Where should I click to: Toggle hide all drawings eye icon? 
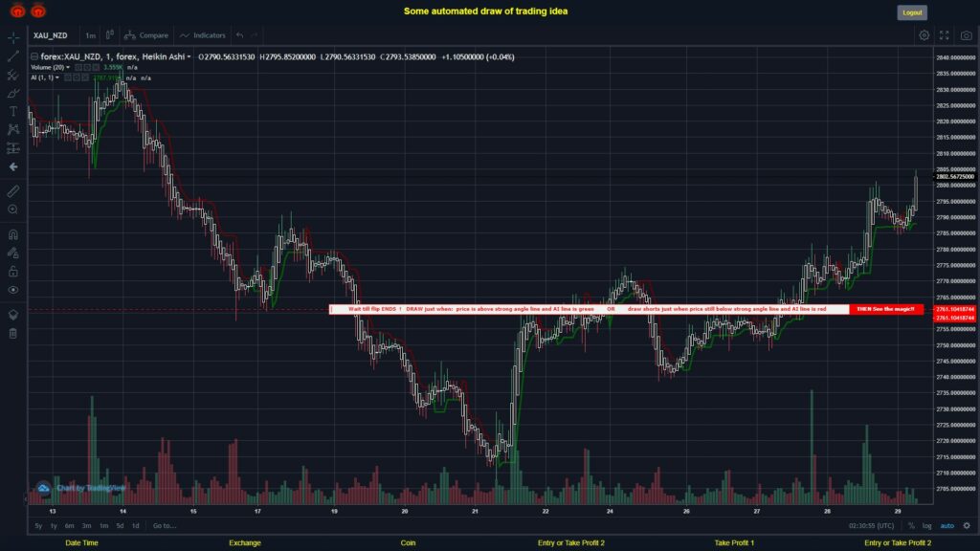(13, 290)
